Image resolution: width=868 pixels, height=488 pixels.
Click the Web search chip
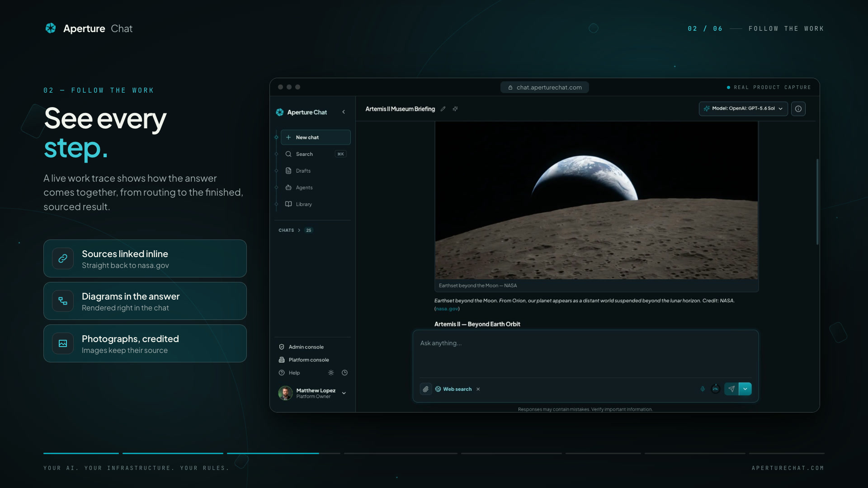tap(453, 389)
